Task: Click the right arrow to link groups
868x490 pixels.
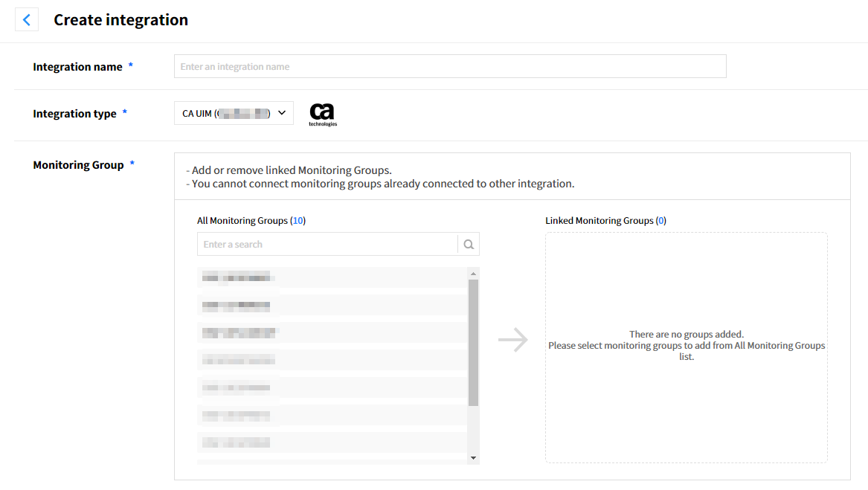Action: 513,341
